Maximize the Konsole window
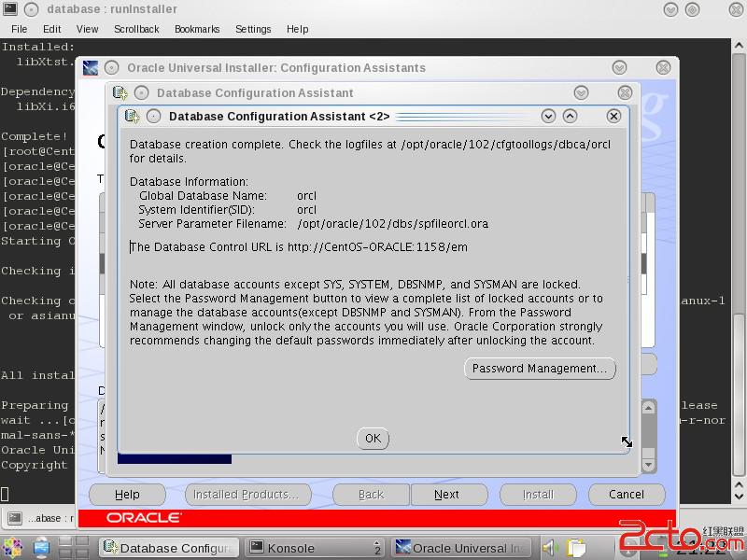Screen dimensions: 747x560 692,9
